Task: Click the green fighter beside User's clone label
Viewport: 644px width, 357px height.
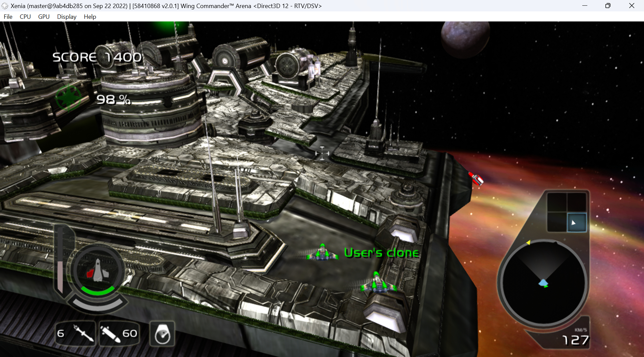Action: 322,253
